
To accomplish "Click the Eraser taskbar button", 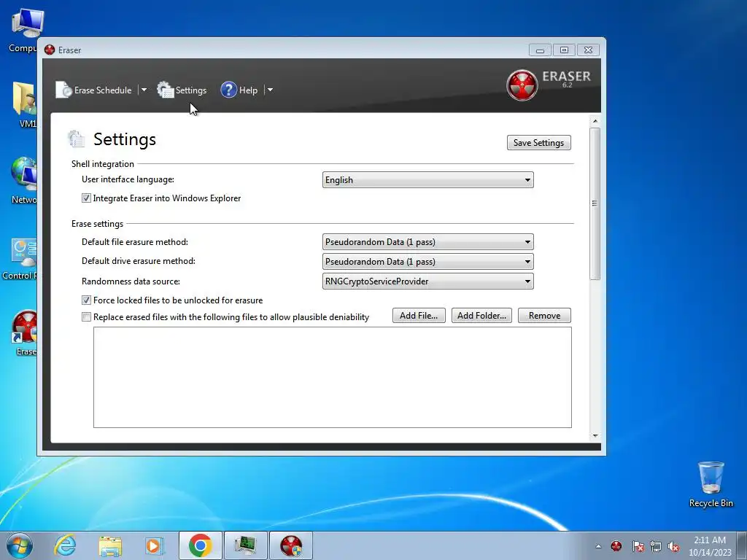I will [x=291, y=545].
